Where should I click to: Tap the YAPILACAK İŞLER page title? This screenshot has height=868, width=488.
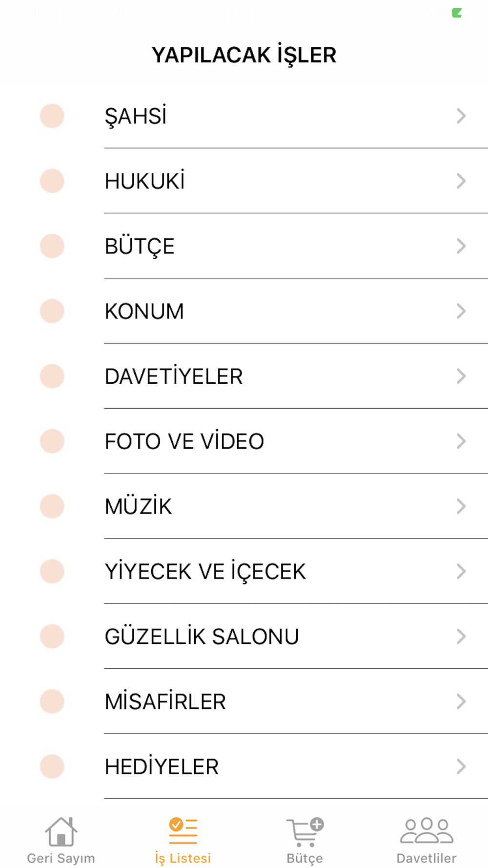(x=244, y=55)
